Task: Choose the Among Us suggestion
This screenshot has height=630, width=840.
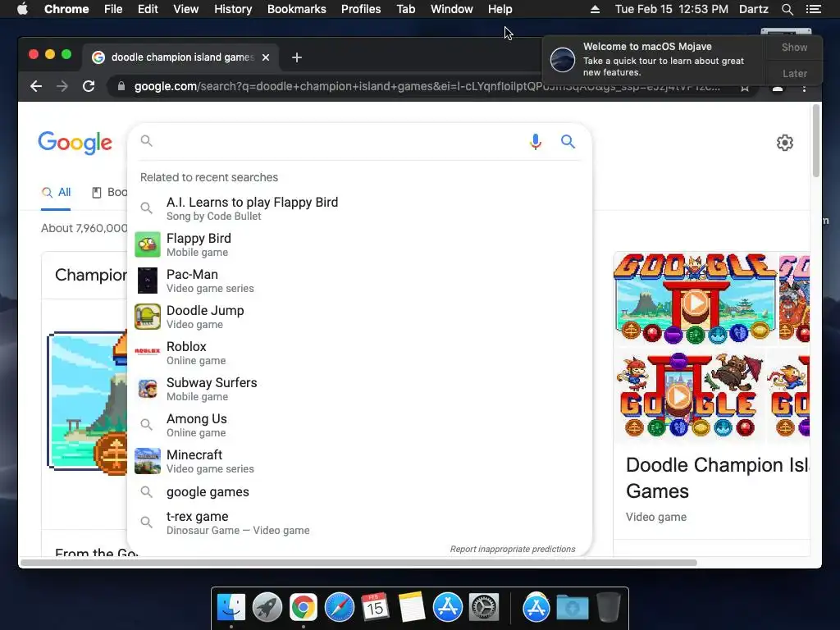Action: point(359,425)
